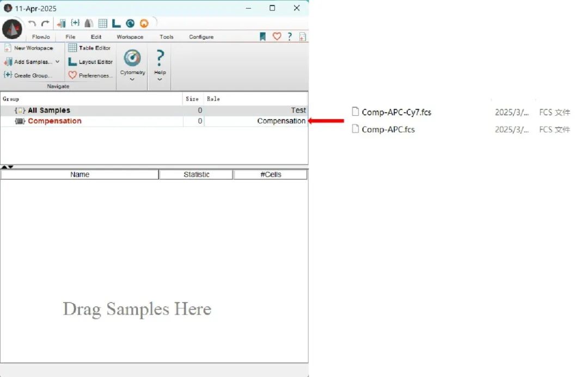Select the All Samples group
The height and width of the screenshot is (377, 588).
(x=49, y=110)
